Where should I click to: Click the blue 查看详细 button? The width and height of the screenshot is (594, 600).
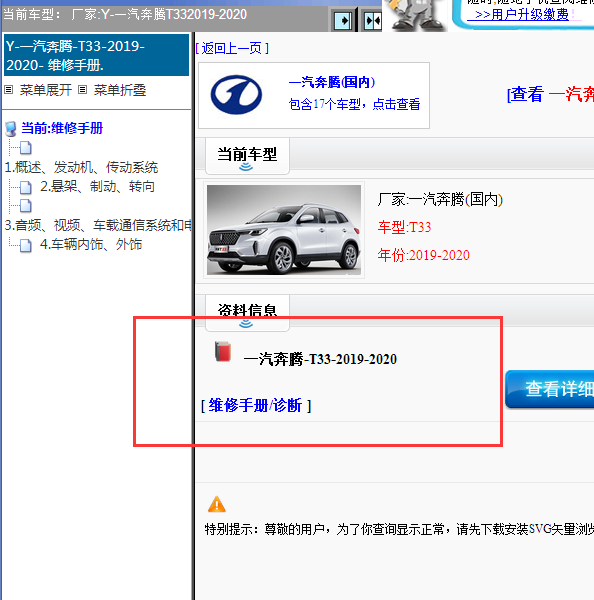(x=550, y=389)
